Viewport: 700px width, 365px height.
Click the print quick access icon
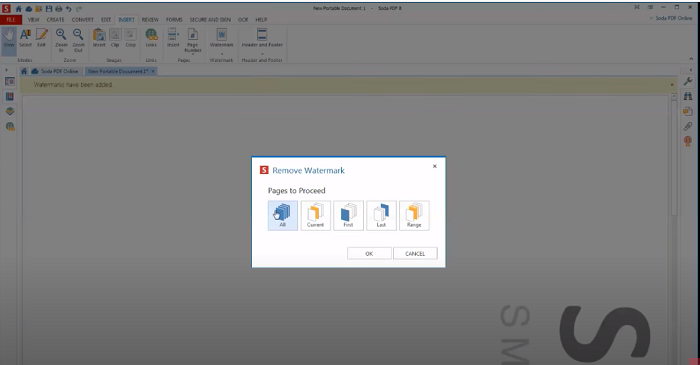(x=58, y=9)
